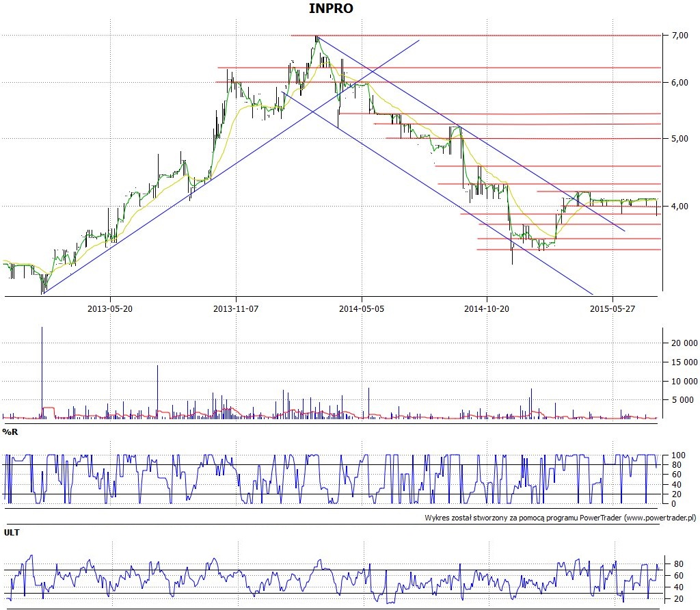Click the 7,00 price axis label
700x610 pixels.
click(680, 36)
